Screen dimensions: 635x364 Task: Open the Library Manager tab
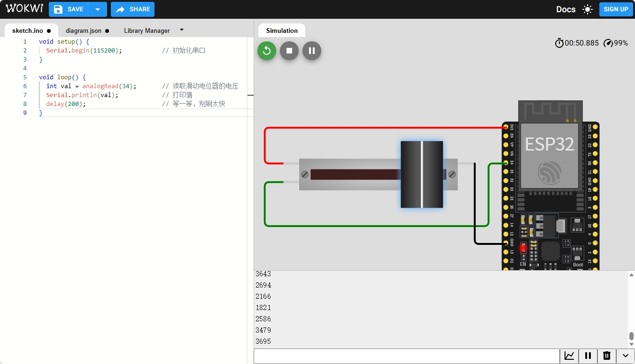click(147, 30)
